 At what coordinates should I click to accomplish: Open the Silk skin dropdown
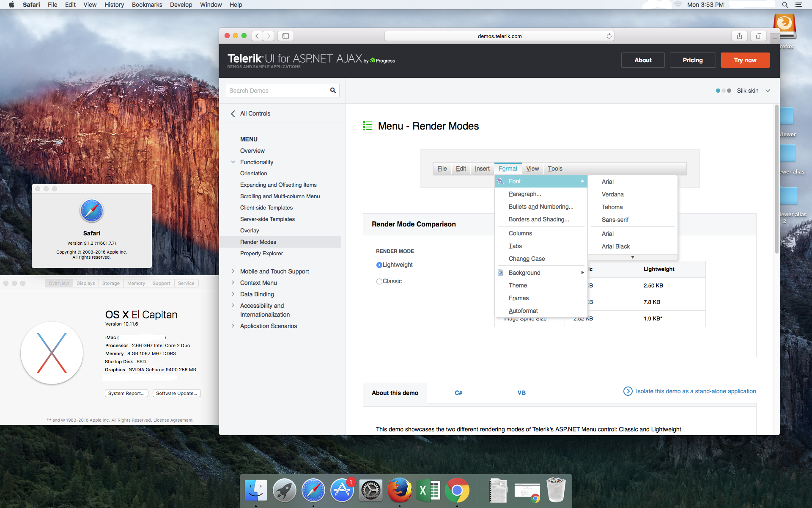(768, 91)
